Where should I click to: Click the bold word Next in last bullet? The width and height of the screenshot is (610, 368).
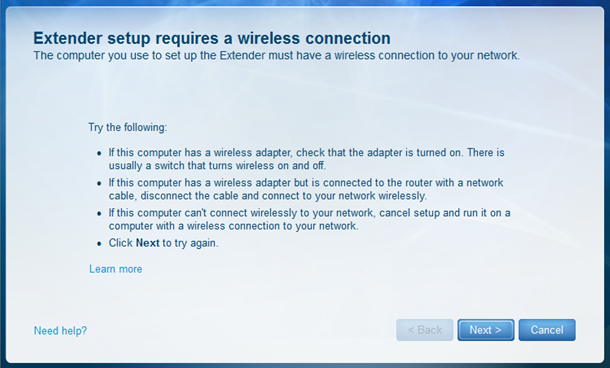point(147,243)
